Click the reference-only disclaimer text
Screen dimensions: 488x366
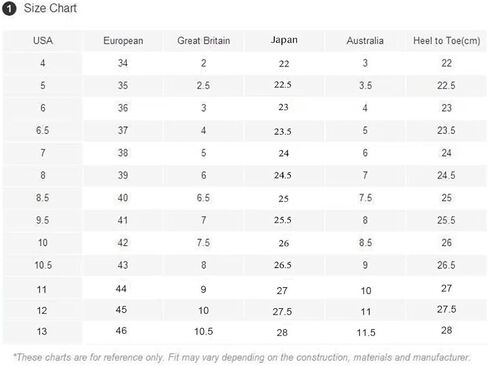(242, 358)
